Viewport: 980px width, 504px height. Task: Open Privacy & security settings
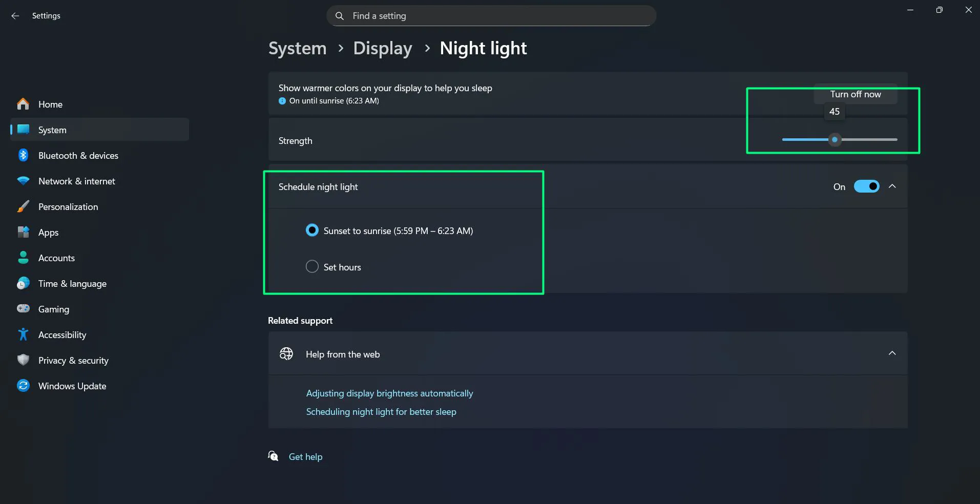tap(73, 360)
